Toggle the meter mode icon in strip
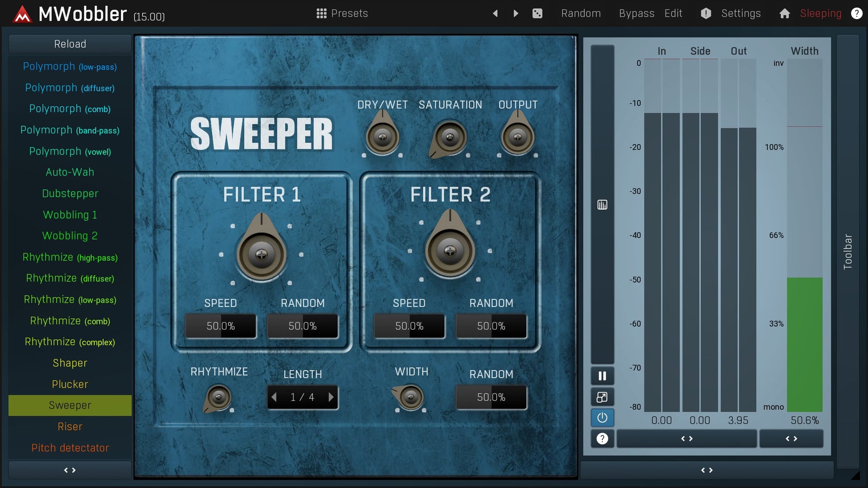Image resolution: width=868 pixels, height=488 pixels. tap(602, 205)
